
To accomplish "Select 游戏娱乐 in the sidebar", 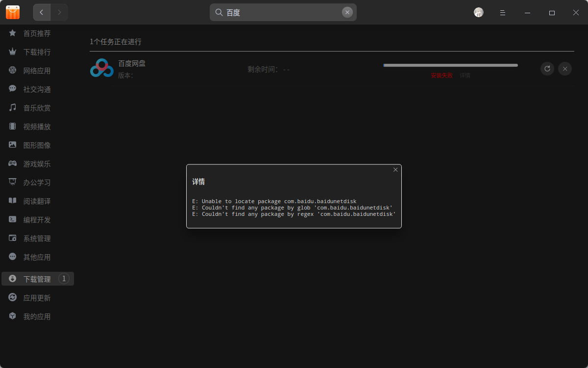I will tap(38, 164).
